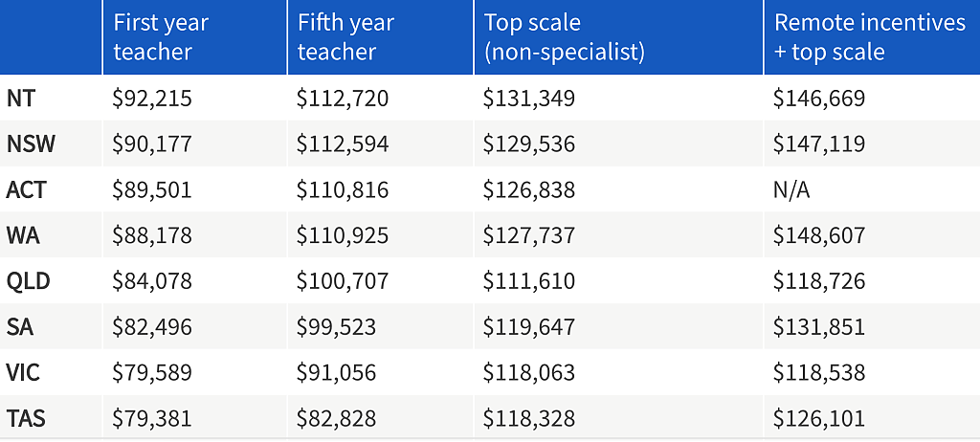Screen dimensions: 980x442
Task: Click the Remote incentives + top scale header
Action: pyautogui.click(x=869, y=37)
